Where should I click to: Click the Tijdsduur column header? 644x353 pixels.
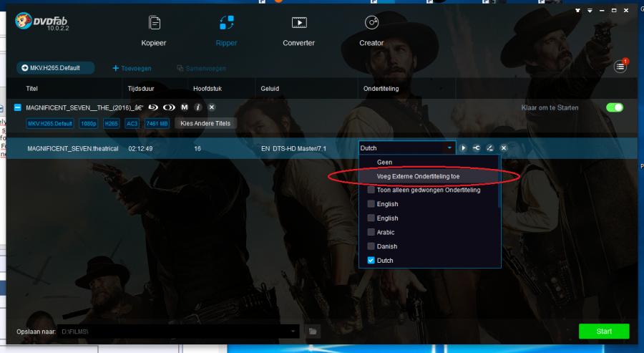pyautogui.click(x=141, y=88)
